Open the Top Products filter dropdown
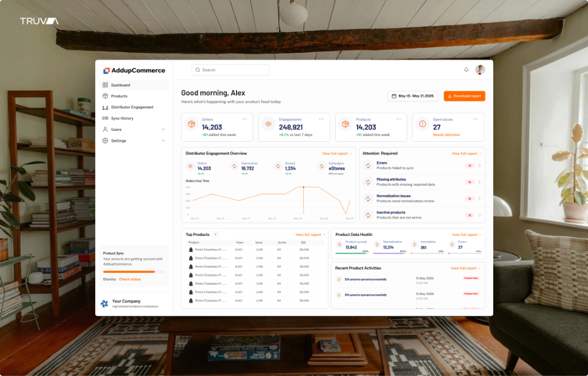Viewport: 588px width, 376px height. coord(216,235)
